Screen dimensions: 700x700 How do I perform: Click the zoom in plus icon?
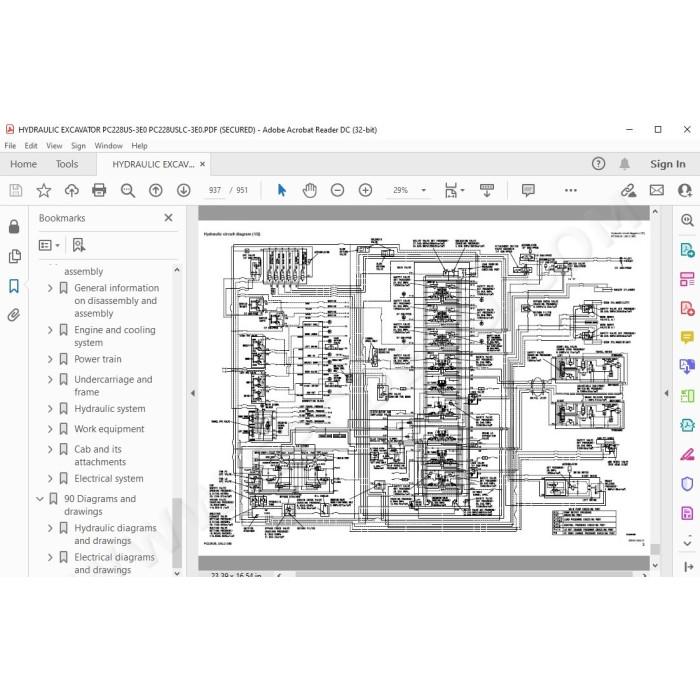(x=365, y=190)
